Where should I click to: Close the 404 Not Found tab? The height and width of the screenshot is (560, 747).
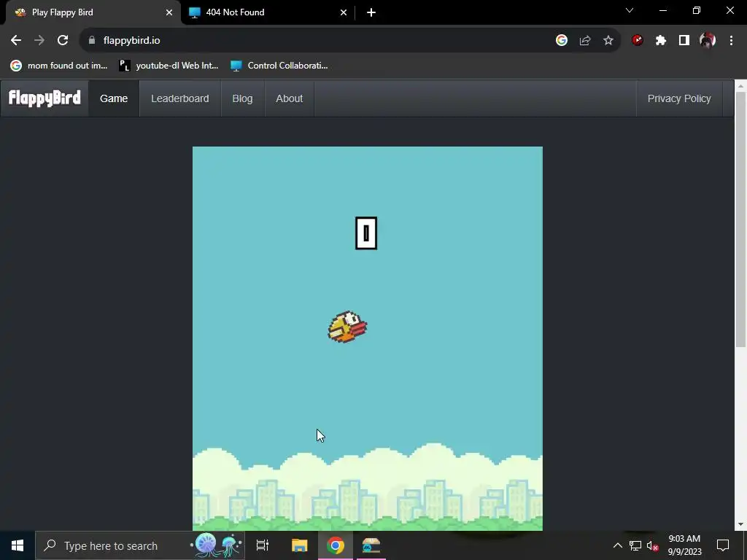tap(344, 12)
